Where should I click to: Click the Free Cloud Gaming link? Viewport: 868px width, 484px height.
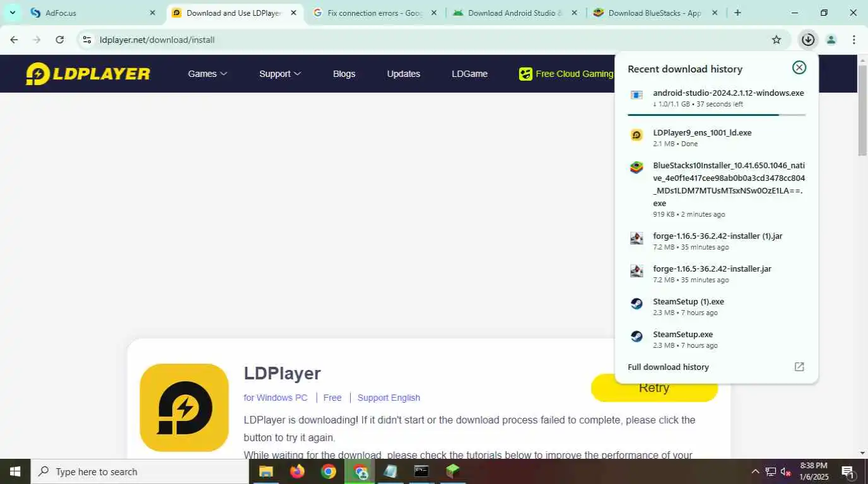[x=574, y=74]
